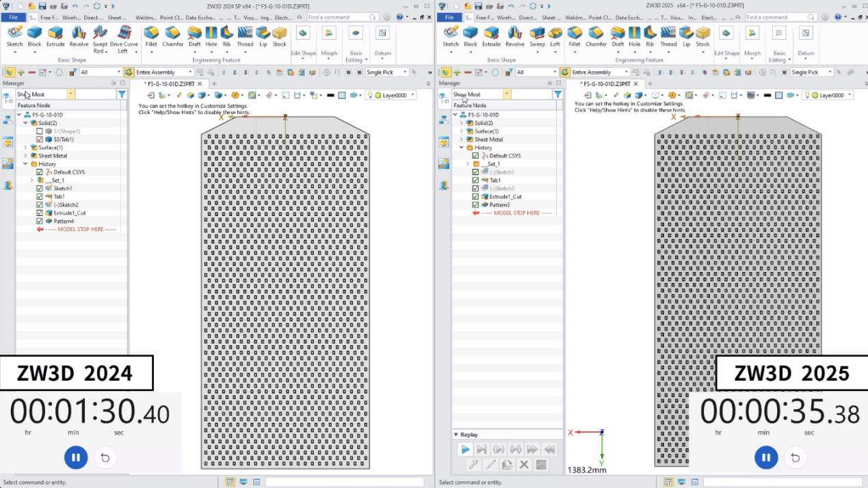Viewport: 868px width, 488px height.
Task: Click the Loft tool in ZW3D 2025
Action: (x=555, y=36)
